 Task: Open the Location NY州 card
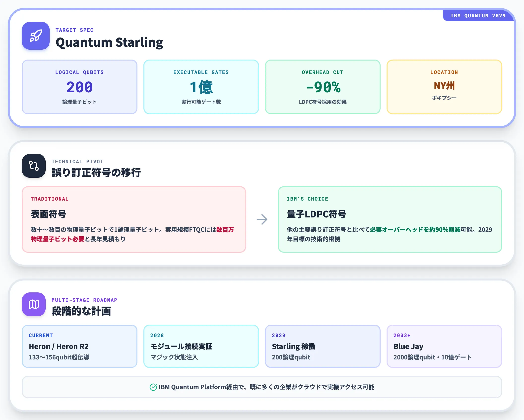point(444,87)
